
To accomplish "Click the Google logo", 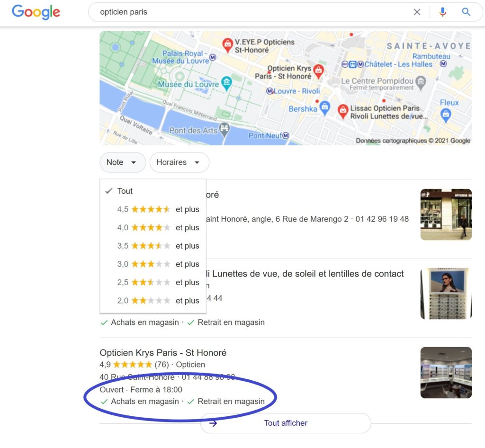I will pos(36,12).
